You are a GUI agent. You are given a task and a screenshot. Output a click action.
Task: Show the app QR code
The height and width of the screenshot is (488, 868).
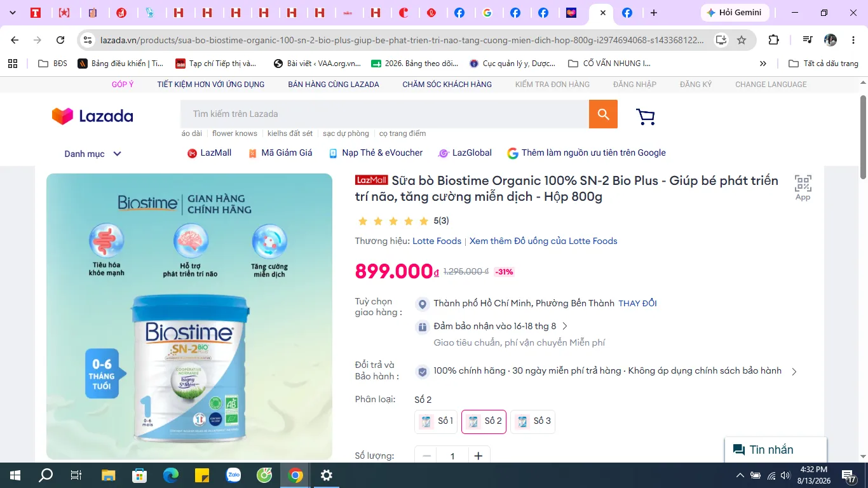tap(803, 187)
